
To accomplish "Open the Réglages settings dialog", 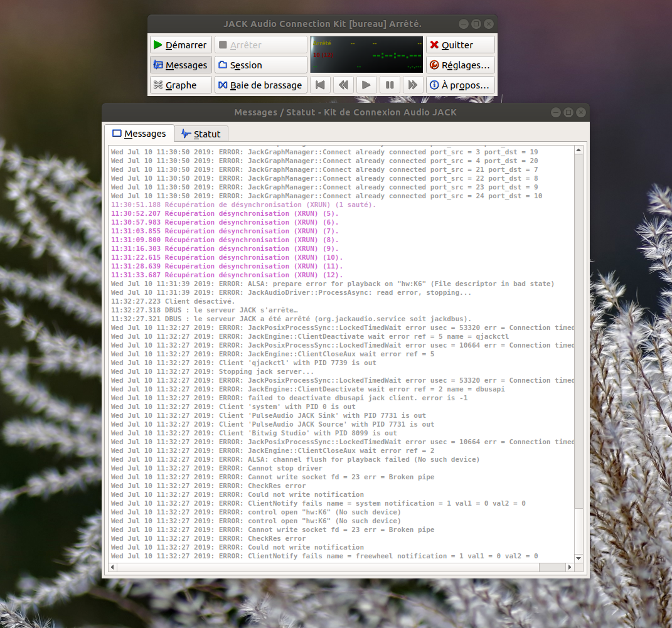I will pos(461,65).
